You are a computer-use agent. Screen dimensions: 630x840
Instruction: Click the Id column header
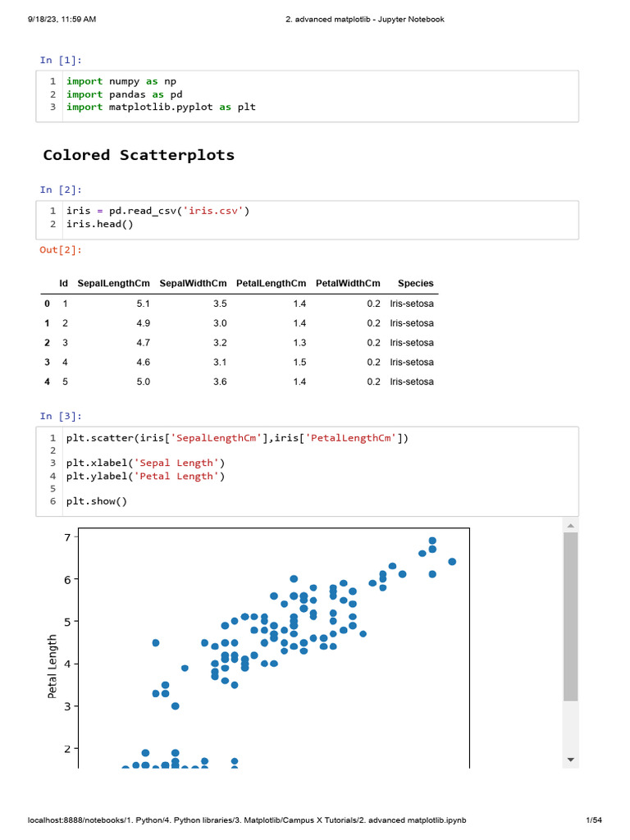tap(64, 284)
